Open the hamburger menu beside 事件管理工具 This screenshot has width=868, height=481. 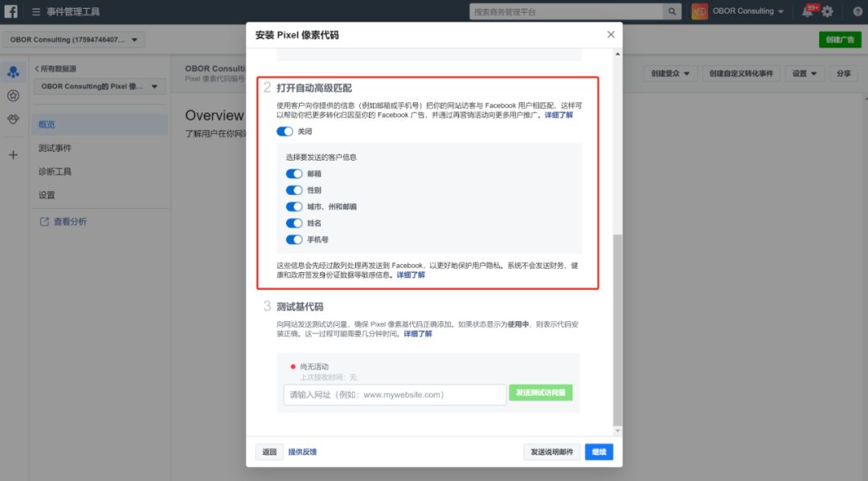point(36,11)
